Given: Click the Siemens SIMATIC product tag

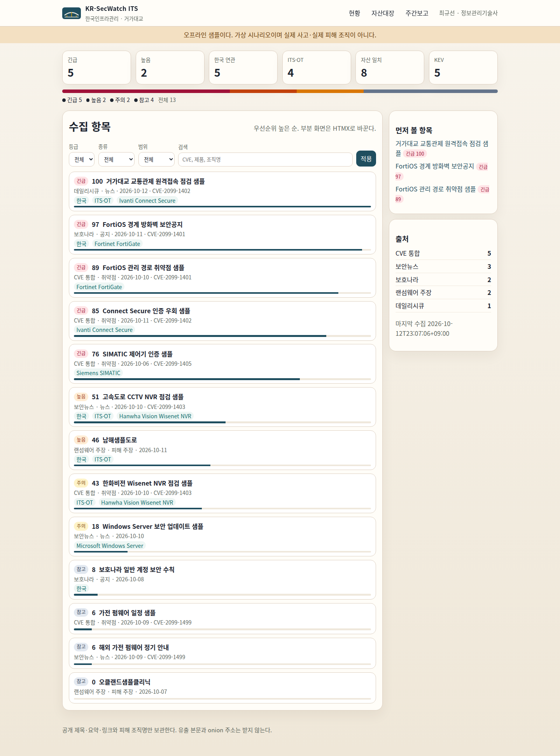Looking at the screenshot, I should coord(98,373).
